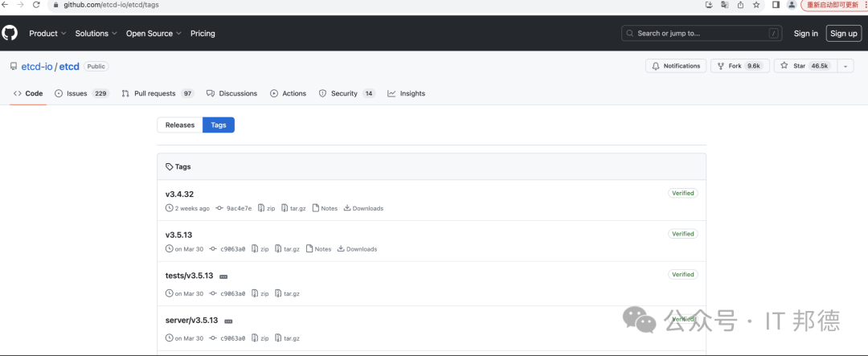Download zip for tests/v3.5.13

[x=260, y=293]
